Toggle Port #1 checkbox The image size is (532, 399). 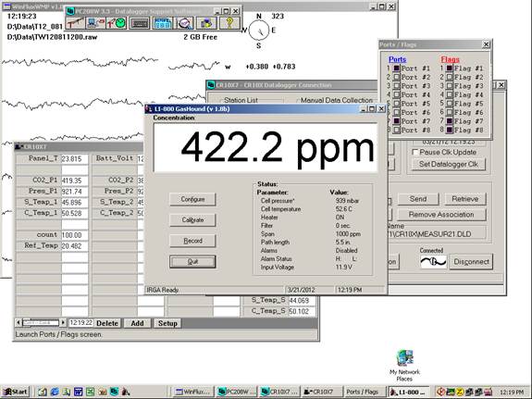click(x=396, y=69)
